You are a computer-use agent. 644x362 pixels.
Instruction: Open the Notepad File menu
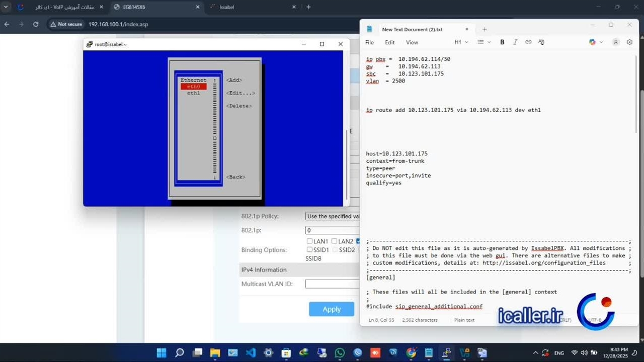click(x=369, y=42)
